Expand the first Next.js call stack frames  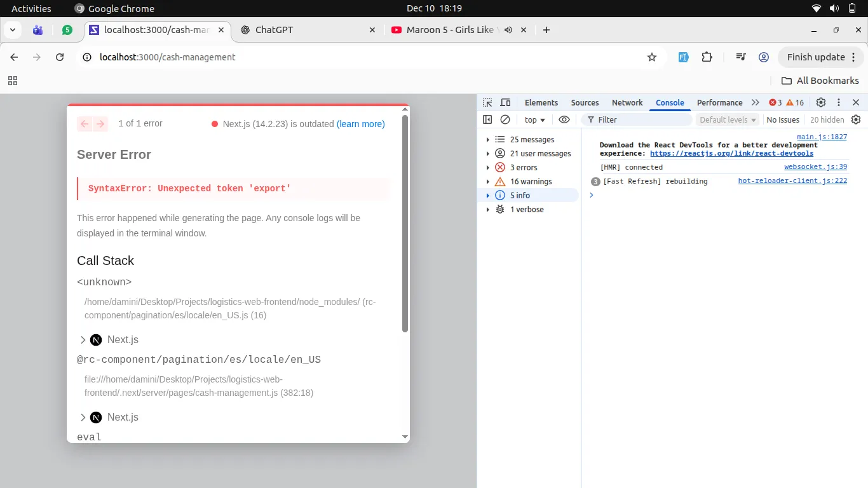click(x=83, y=340)
